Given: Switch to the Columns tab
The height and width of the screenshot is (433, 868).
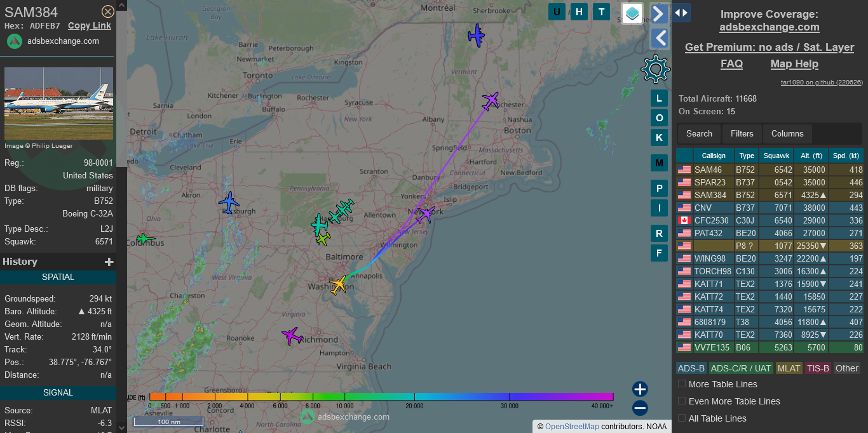Looking at the screenshot, I should click(x=787, y=133).
